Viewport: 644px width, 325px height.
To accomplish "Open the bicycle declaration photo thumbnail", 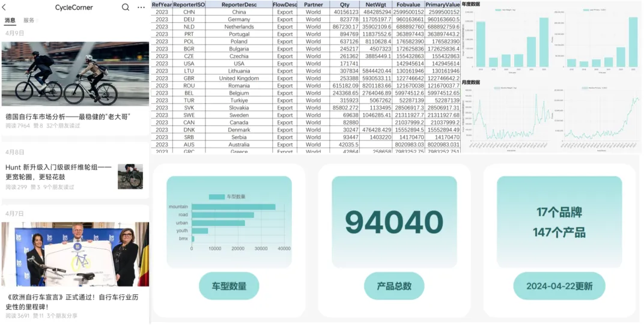I will 75,254.
